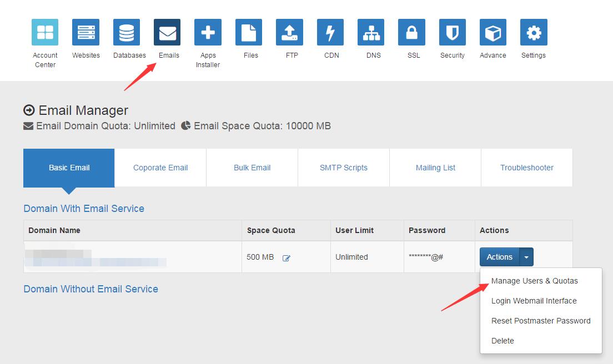Open the Troubleshooter tab

(526, 167)
